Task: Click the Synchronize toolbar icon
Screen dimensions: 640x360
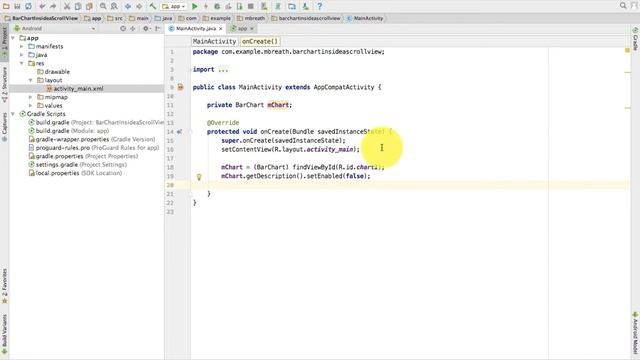Action: tap(28, 6)
